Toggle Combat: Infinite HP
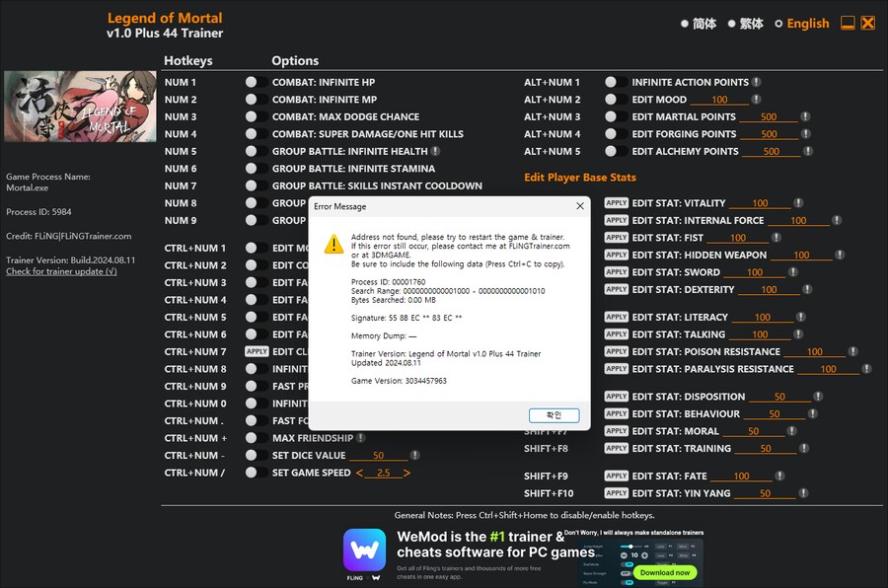 (x=256, y=82)
